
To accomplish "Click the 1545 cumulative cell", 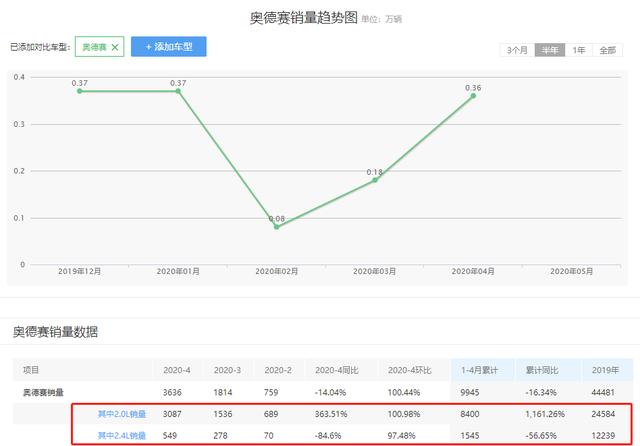I will click(x=470, y=435).
